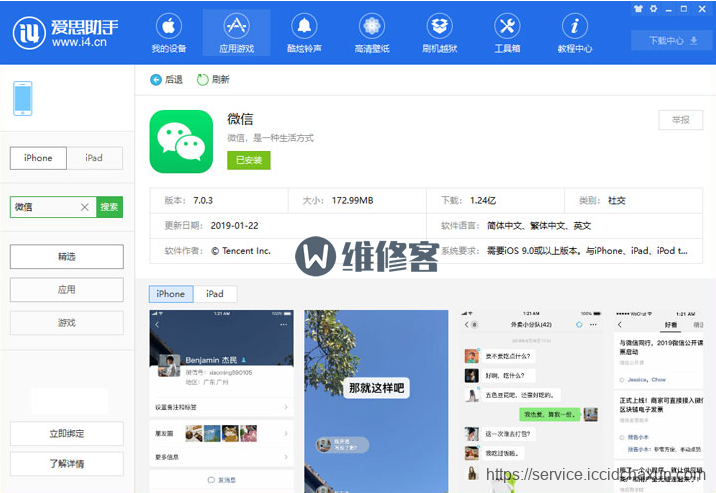Open 工具箱 toolbox section
The height and width of the screenshot is (493, 716).
507,33
